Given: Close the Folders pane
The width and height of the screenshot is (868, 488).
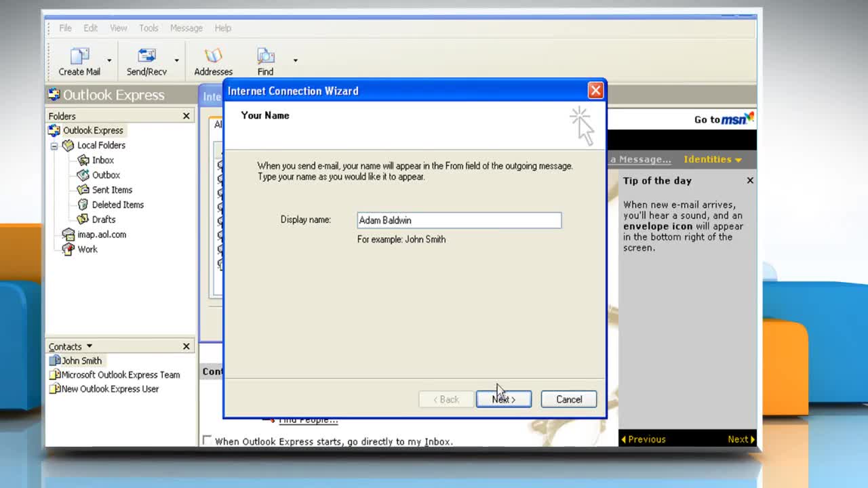Looking at the screenshot, I should click(x=186, y=116).
